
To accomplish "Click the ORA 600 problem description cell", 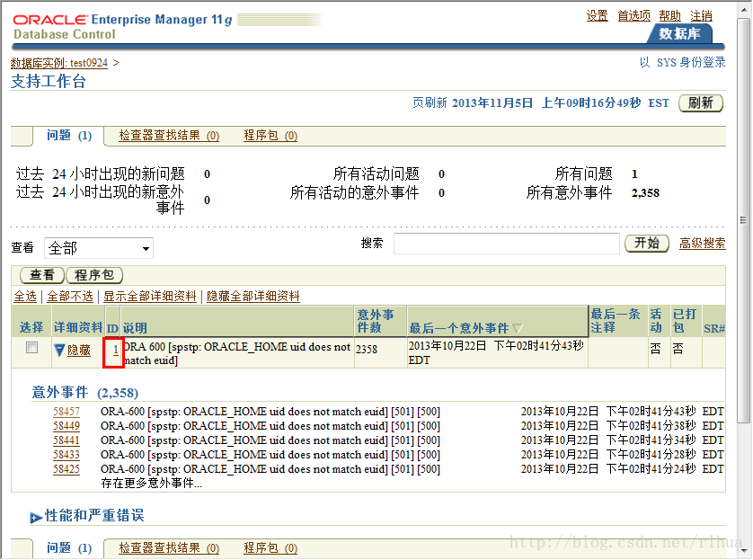I will click(237, 353).
